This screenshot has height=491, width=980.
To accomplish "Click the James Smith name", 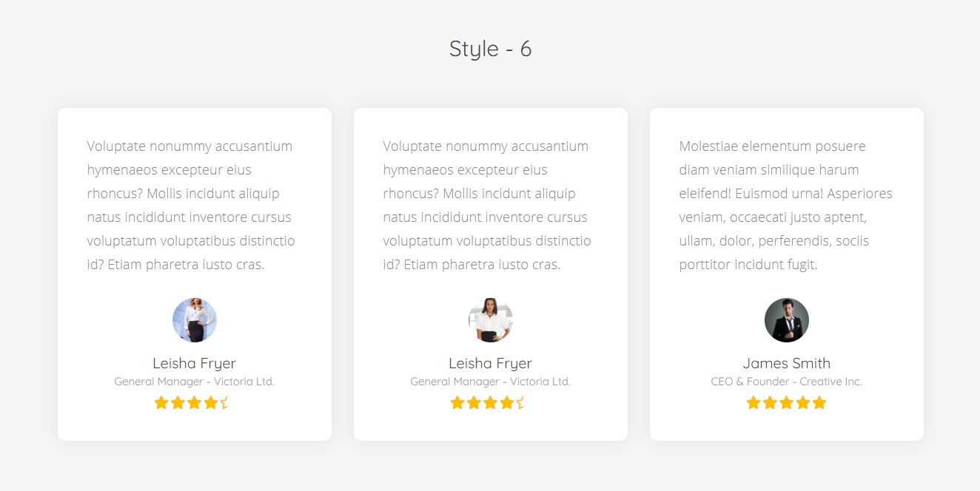I will 786,363.
